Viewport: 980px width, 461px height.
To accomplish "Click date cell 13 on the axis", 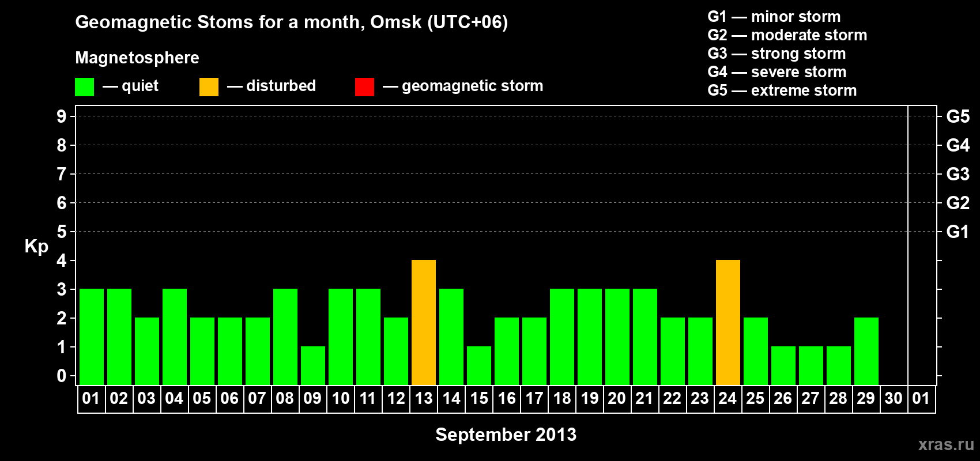I will pyautogui.click(x=424, y=399).
